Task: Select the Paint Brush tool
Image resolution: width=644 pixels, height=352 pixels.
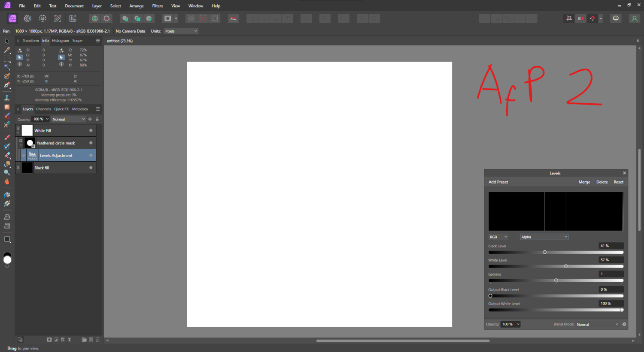Action: 7,137
